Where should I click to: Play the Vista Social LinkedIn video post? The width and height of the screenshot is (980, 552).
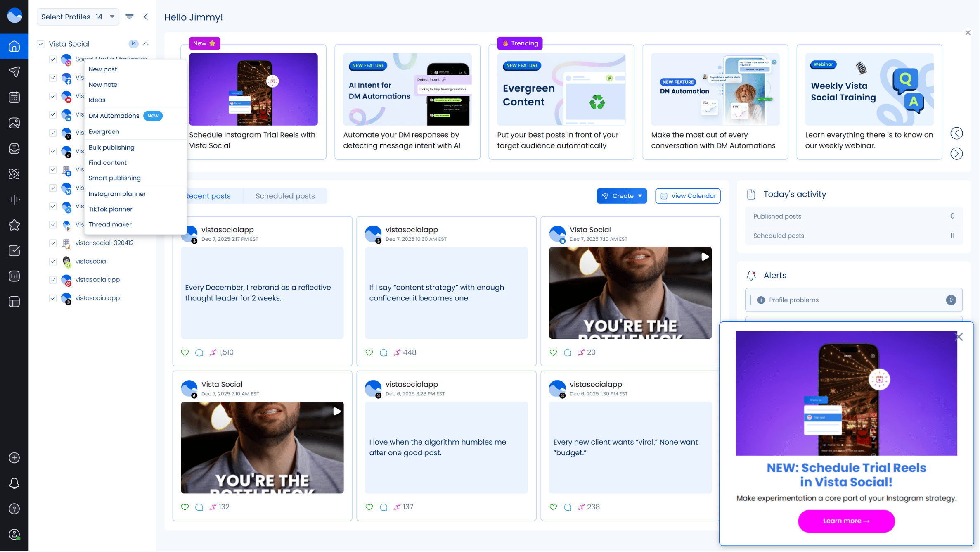tap(705, 257)
